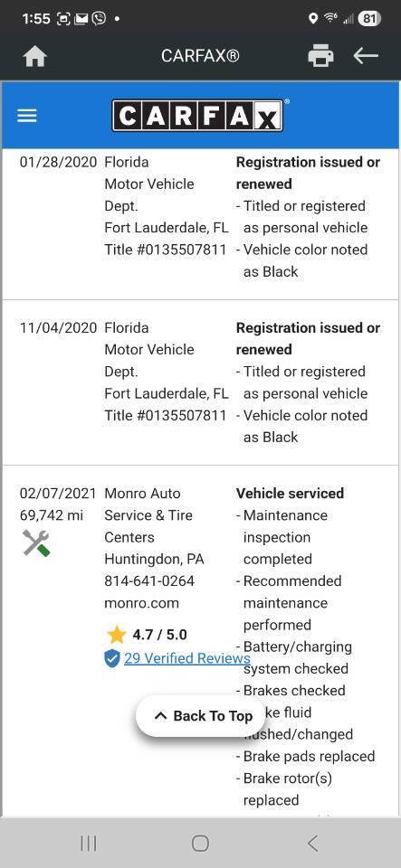Image resolution: width=401 pixels, height=868 pixels.
Task: Open the hamburger menu
Action: point(26,116)
